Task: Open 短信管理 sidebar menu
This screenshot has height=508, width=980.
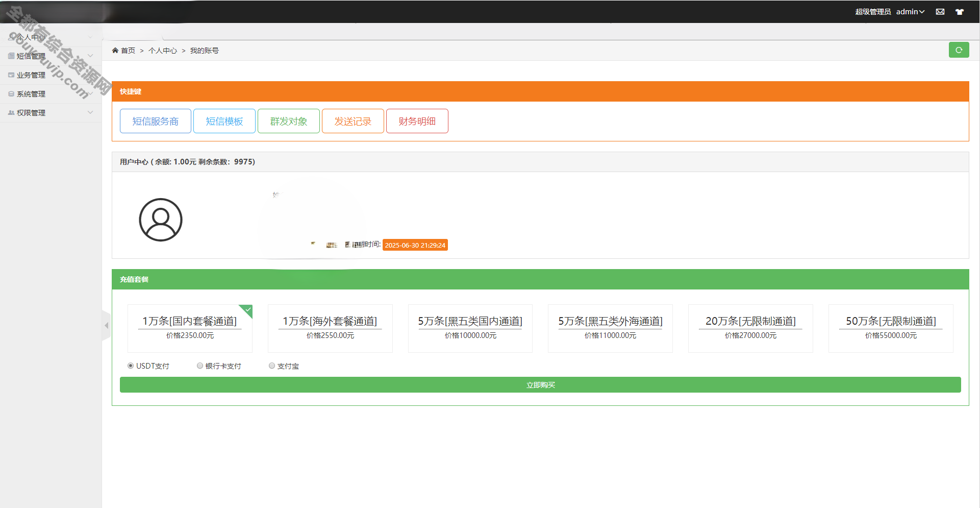Action: (x=51, y=56)
